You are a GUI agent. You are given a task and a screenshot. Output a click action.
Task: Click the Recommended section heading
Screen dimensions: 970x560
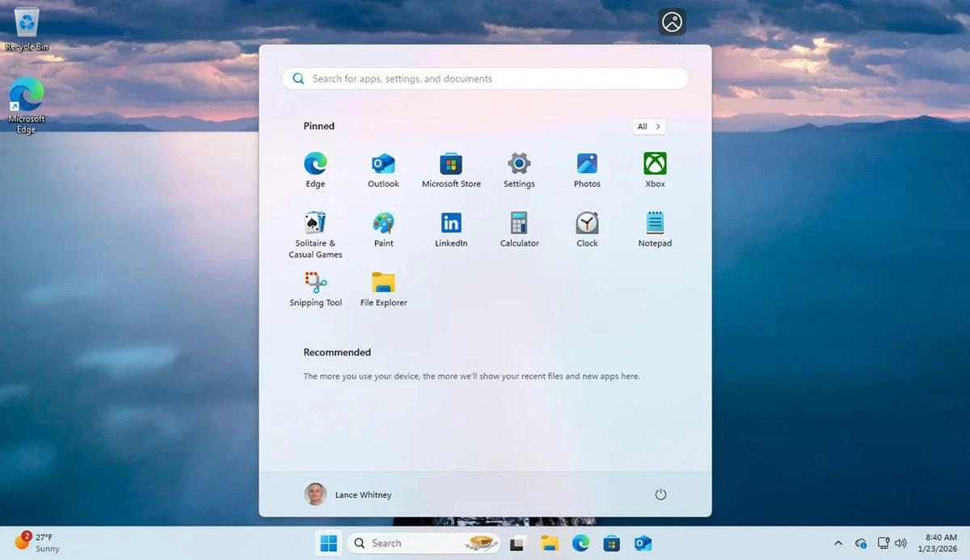tap(337, 352)
